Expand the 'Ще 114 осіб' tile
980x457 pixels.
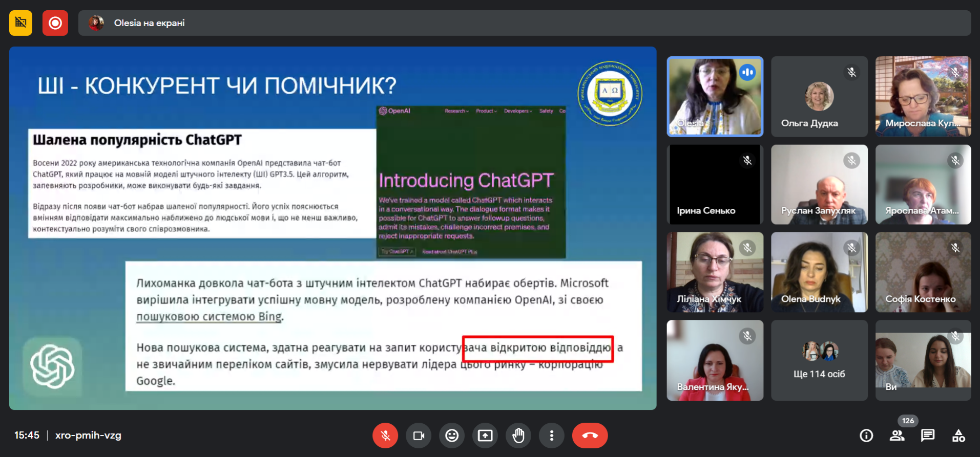pos(819,360)
